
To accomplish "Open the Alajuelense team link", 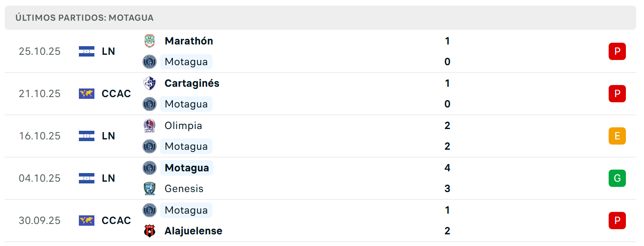I will pyautogui.click(x=194, y=231).
